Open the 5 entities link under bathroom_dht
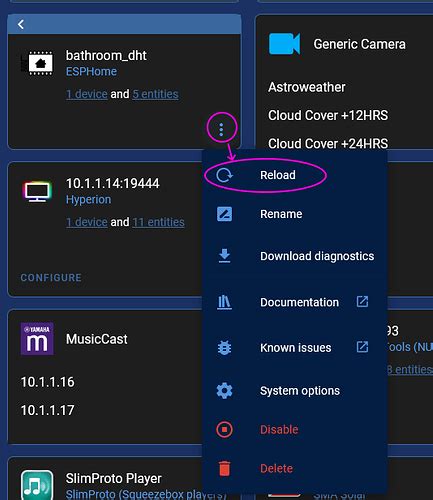The width and height of the screenshot is (433, 500). point(155,94)
